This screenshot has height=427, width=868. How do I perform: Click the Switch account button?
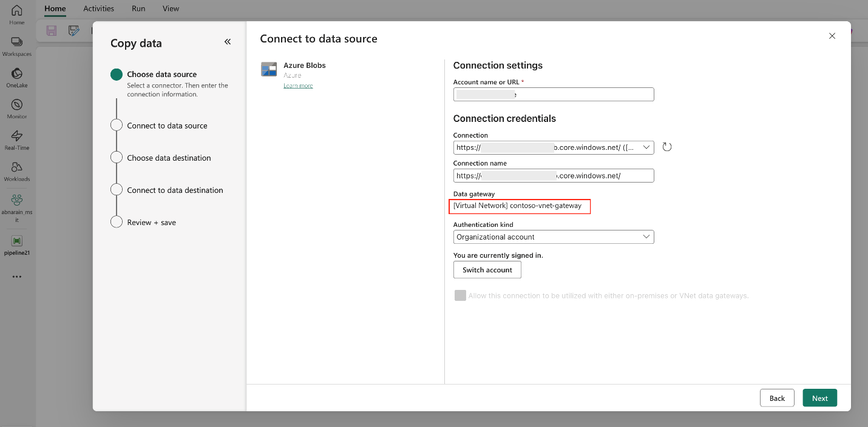(x=487, y=270)
